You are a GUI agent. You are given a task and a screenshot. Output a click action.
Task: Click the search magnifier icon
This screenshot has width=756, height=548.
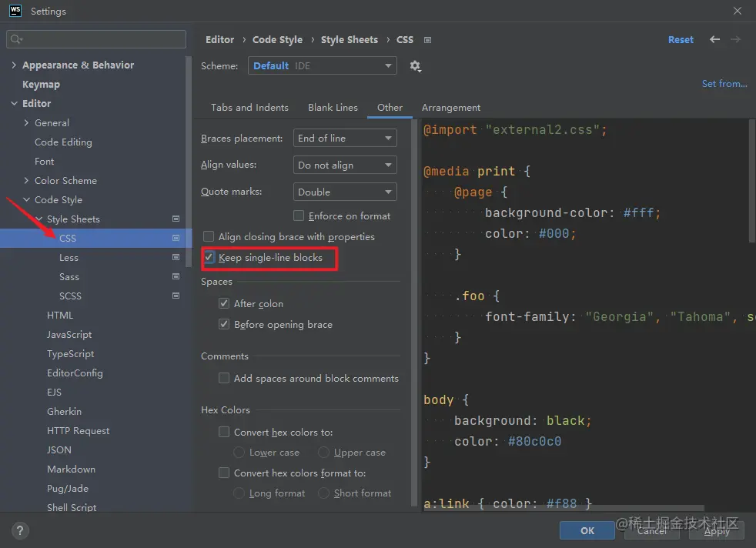pyautogui.click(x=16, y=39)
